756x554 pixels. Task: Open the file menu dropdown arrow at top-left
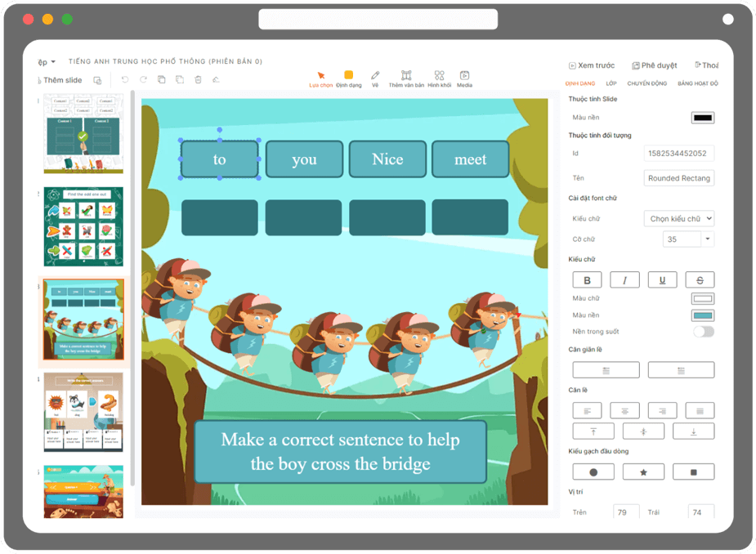point(53,62)
